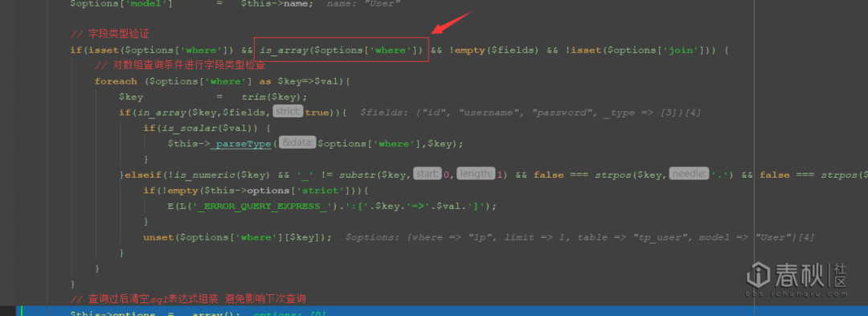This screenshot has width=868, height=316.
Task: Click the strpos call with the needle hint
Action: [664, 174]
